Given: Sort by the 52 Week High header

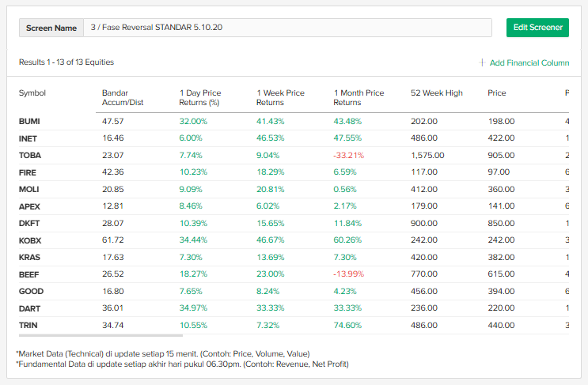Looking at the screenshot, I should 436,93.
